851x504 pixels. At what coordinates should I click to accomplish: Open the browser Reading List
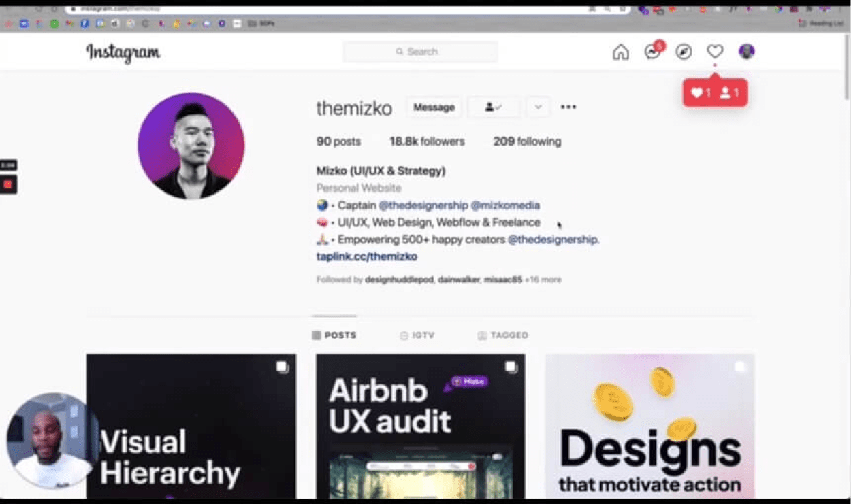(822, 23)
